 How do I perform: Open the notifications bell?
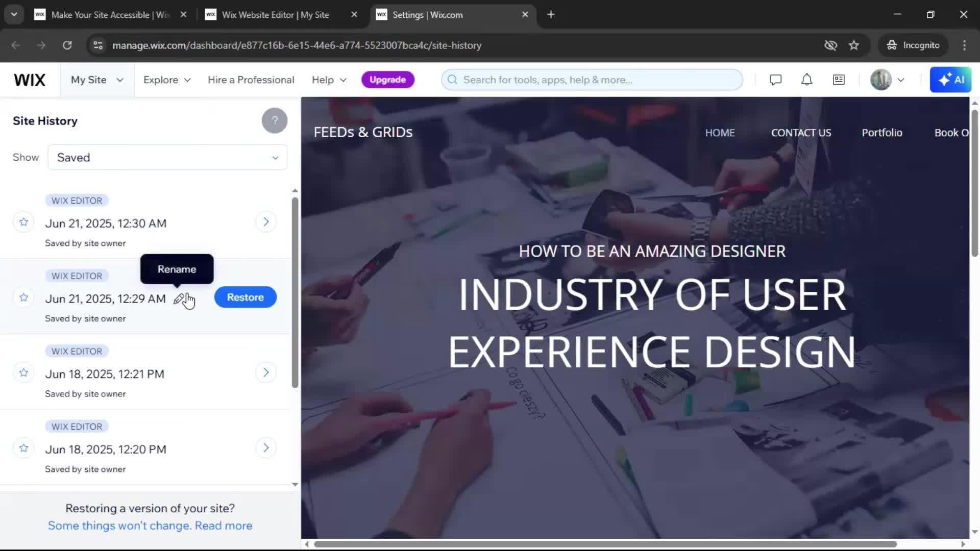click(x=806, y=80)
